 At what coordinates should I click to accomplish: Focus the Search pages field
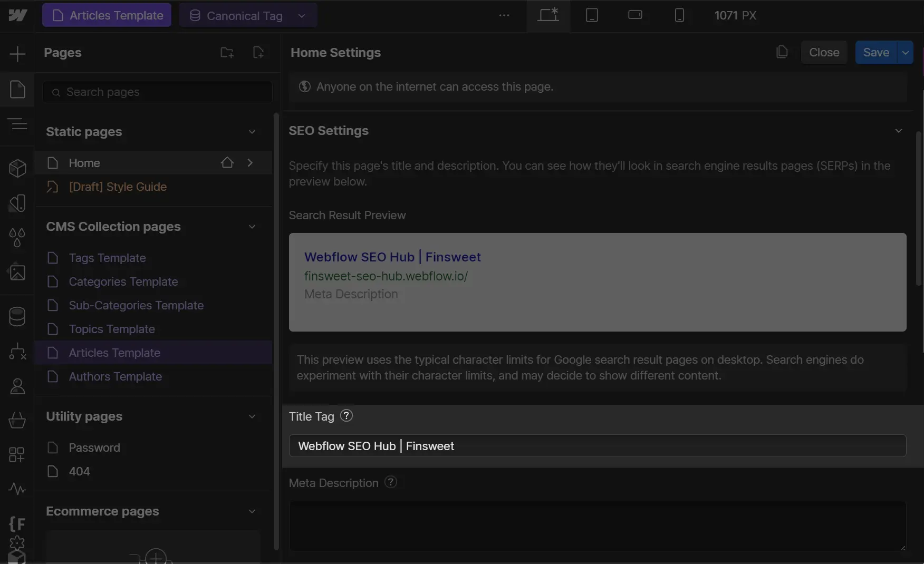point(157,92)
